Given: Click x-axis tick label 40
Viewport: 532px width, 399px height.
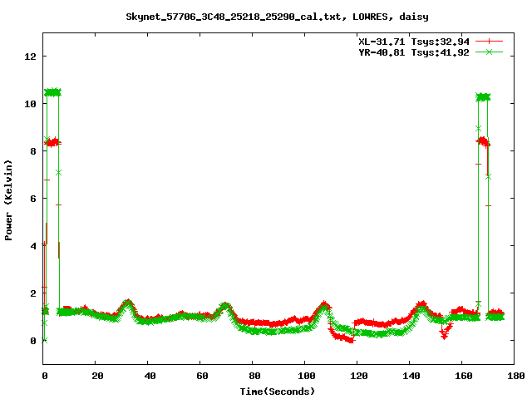Looking at the screenshot, I should (x=150, y=376).
